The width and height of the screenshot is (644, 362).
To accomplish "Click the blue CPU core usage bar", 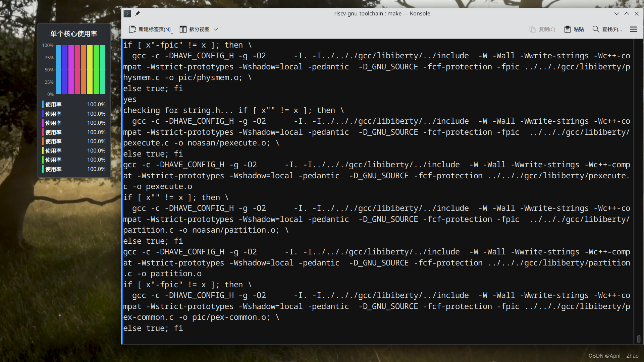I will pos(58,69).
